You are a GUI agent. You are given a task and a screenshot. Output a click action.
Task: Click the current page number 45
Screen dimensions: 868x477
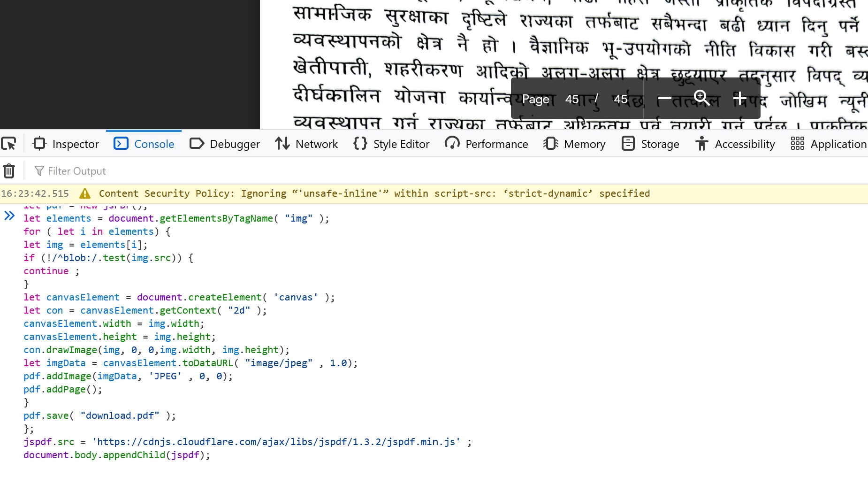572,99
